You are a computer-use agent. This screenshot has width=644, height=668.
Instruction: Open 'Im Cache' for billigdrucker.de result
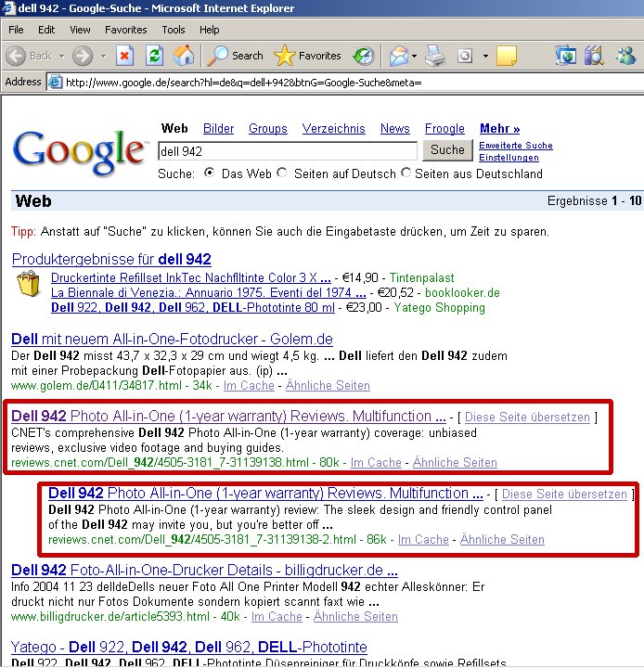[x=277, y=617]
